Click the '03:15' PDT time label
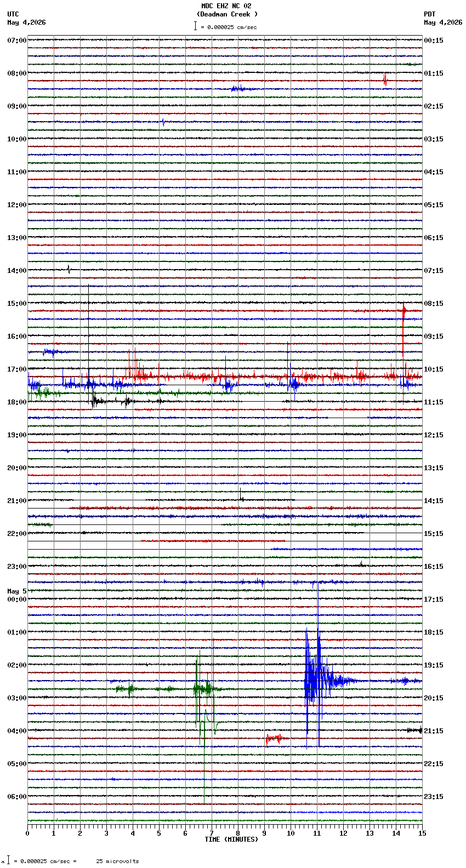Screen dimensions: 466x868 coord(433,139)
